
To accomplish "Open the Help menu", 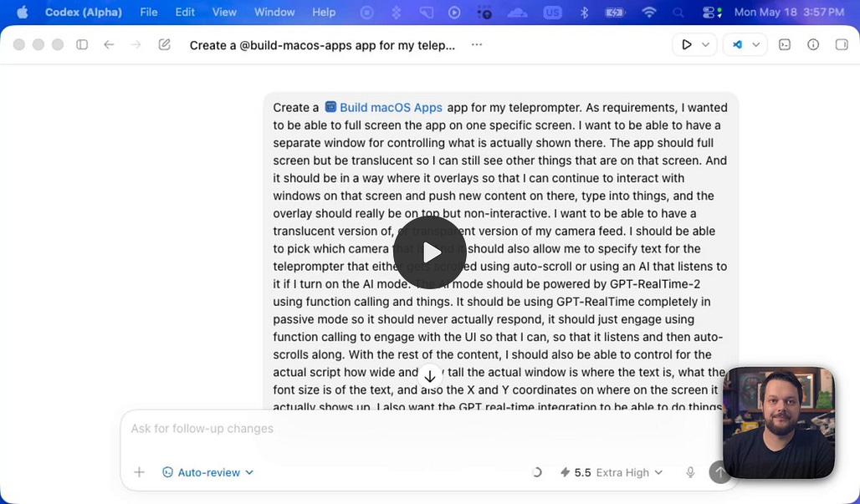I will point(324,12).
